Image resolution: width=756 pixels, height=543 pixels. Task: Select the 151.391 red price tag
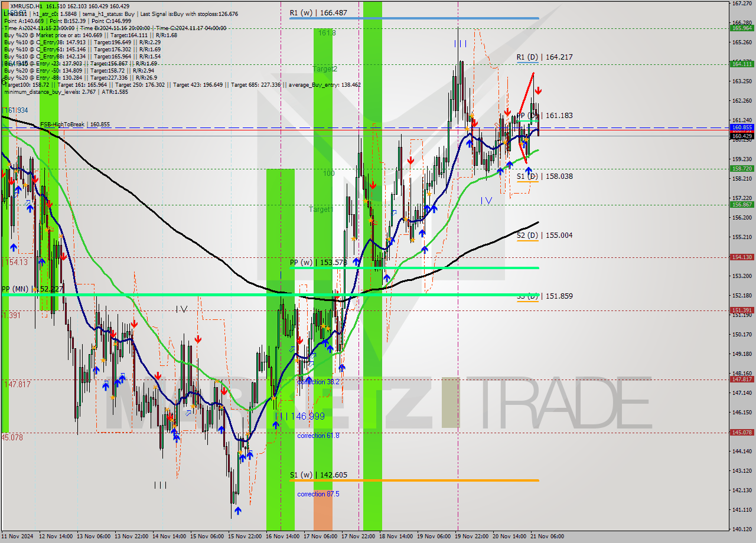[x=742, y=310]
